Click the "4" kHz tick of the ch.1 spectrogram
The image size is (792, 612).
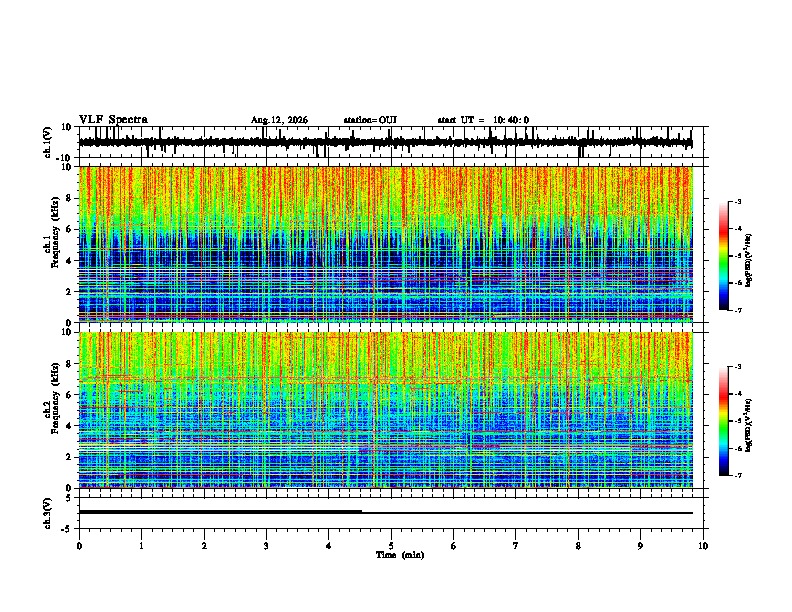point(70,261)
